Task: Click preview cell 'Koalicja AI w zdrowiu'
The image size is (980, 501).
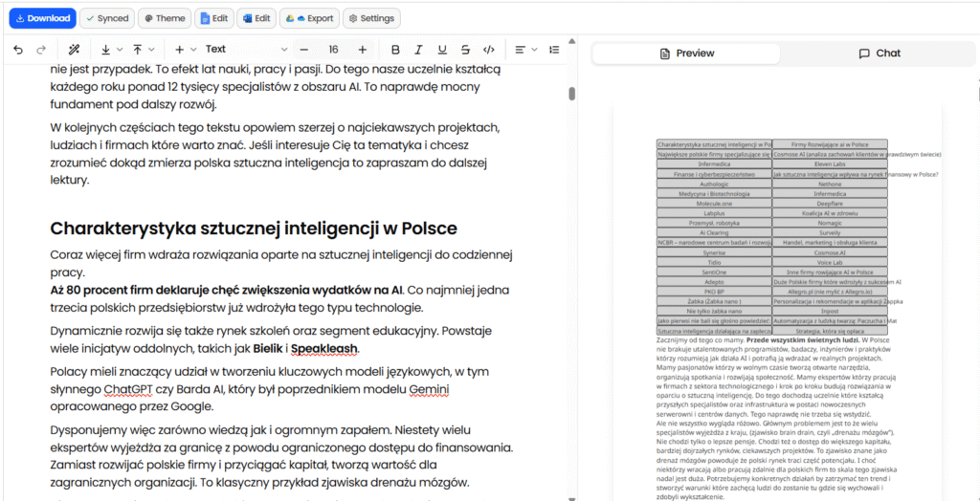Action: 830,213
